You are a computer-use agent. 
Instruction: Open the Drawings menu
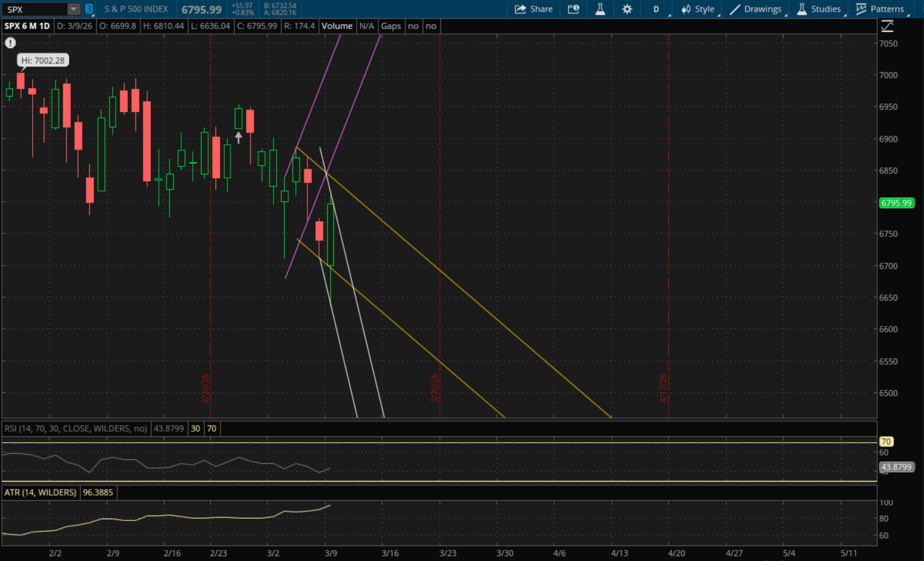point(756,9)
